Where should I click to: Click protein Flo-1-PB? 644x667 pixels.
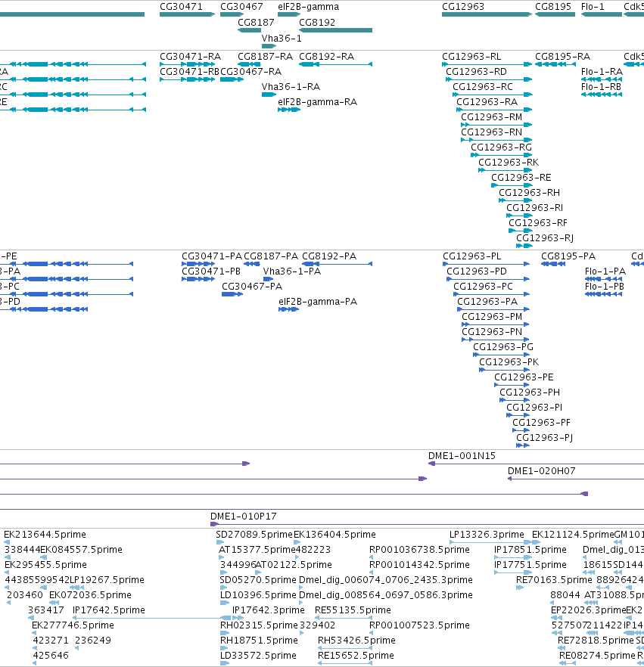(605, 287)
